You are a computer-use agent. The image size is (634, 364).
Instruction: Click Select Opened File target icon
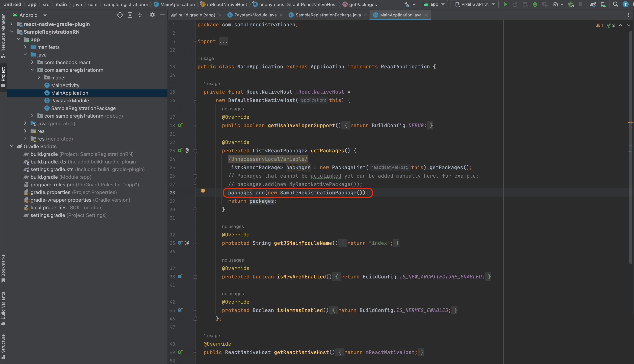click(120, 15)
